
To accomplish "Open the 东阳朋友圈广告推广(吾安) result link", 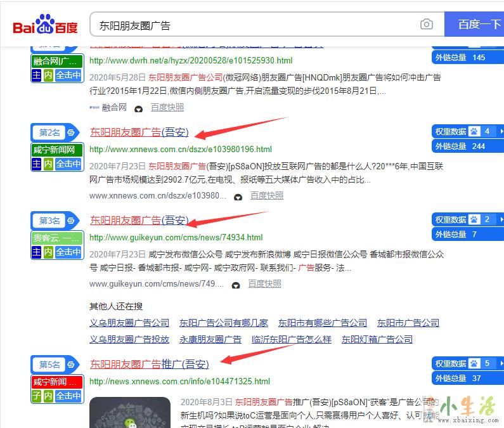I will point(149,364).
